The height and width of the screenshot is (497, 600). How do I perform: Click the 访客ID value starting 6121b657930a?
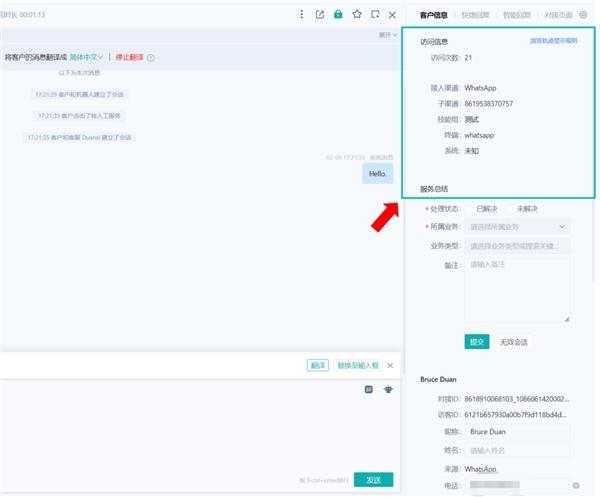tap(515, 415)
